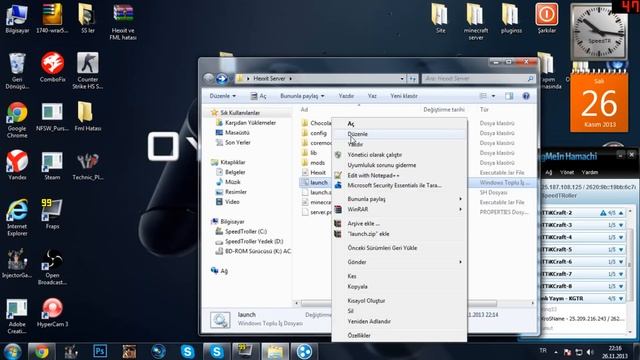Open Yardım menu in Hamachi window
The height and width of the screenshot is (360, 640).
pos(589,172)
